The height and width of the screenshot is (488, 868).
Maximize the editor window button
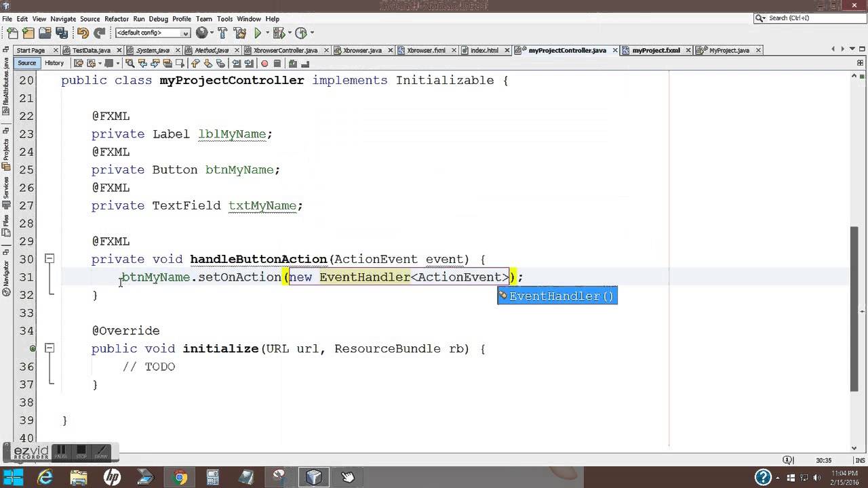[861, 49]
